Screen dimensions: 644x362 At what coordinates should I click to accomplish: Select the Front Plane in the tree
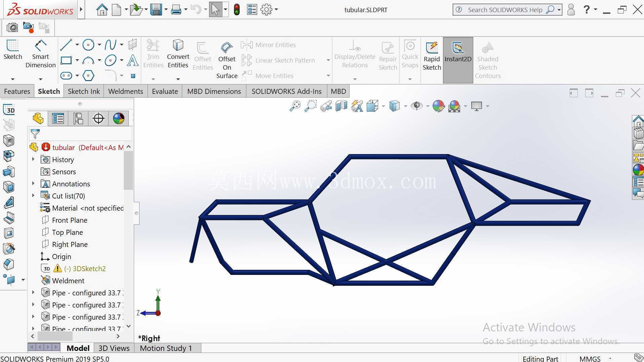coord(70,220)
